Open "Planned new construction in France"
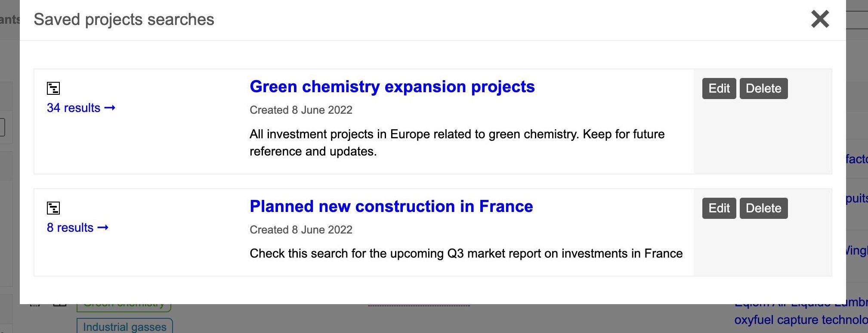 tap(391, 207)
